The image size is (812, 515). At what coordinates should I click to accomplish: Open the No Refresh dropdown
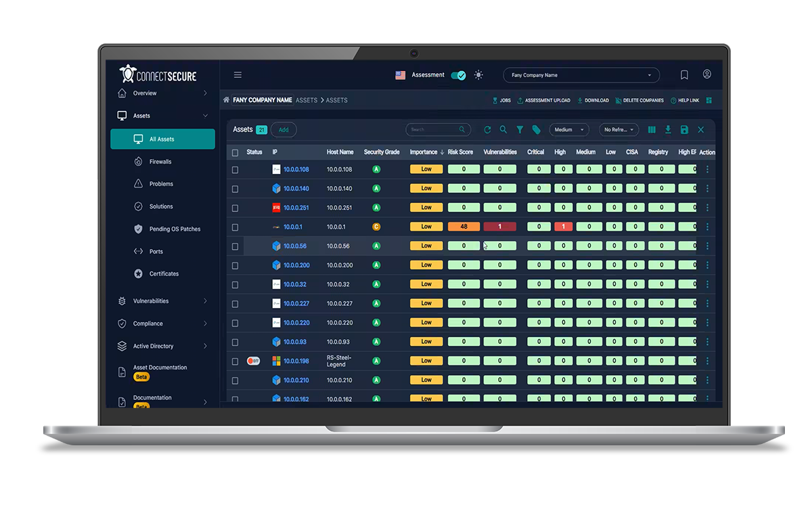618,129
